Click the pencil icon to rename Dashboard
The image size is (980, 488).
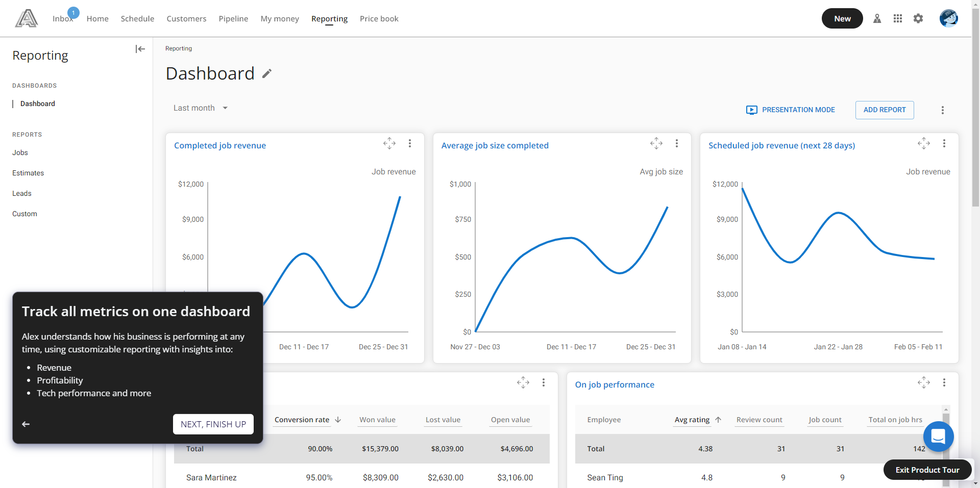click(266, 73)
